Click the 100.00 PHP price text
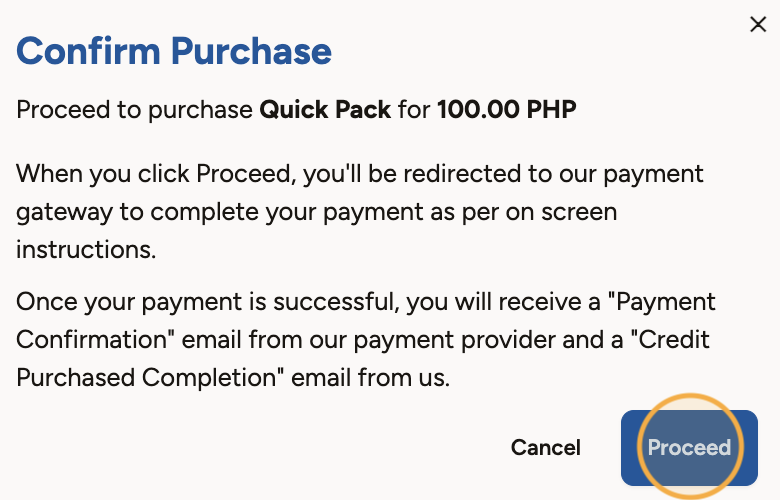The height and width of the screenshot is (500, 780). click(507, 109)
